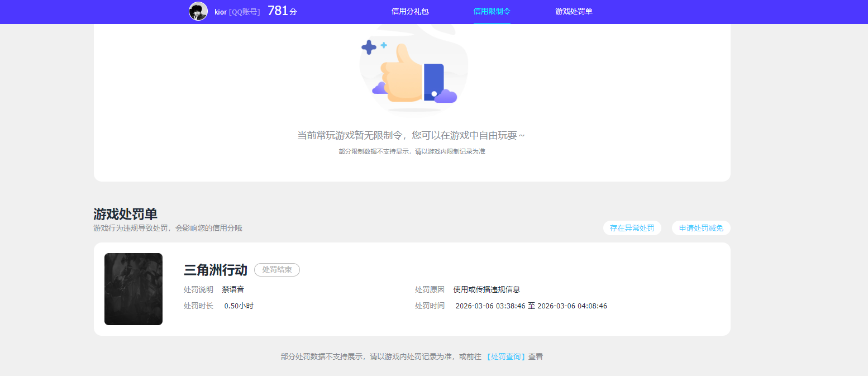
Task: Click the 781 credit score
Action: (282, 11)
